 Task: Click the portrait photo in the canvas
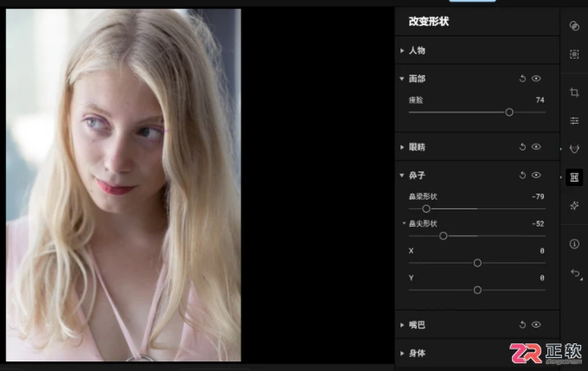pos(124,185)
